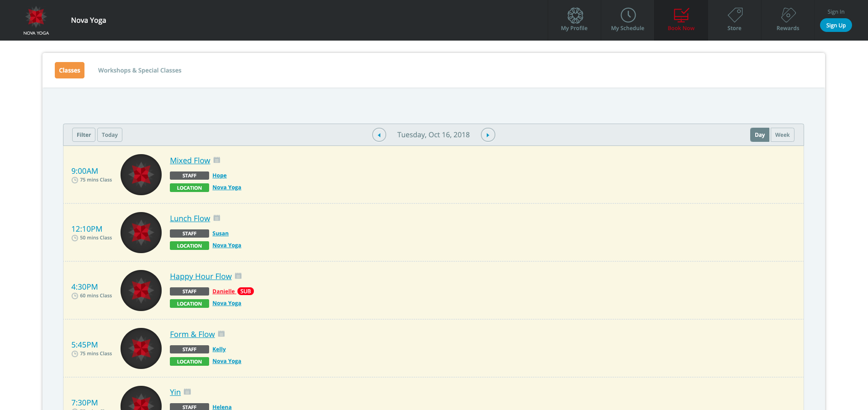Click the Happy Hour Flow class thumbnail

pos(141,291)
